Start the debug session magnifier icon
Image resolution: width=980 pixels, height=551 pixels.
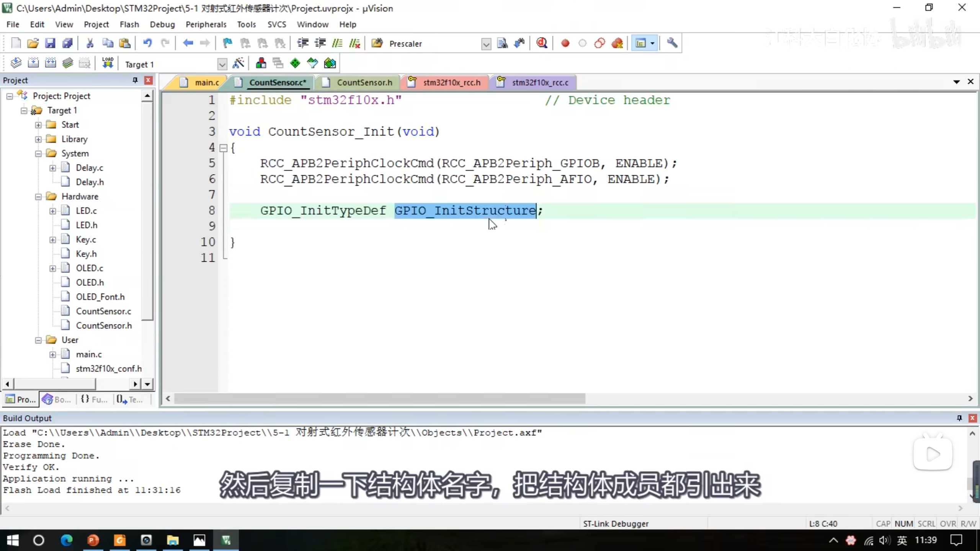(542, 43)
